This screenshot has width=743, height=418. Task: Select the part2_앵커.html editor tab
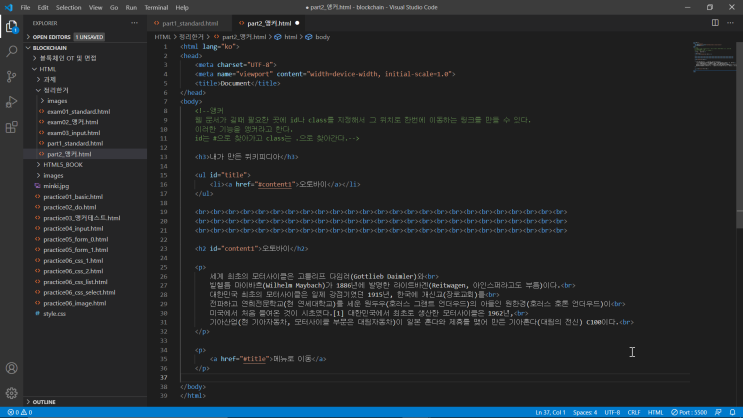pyautogui.click(x=269, y=23)
